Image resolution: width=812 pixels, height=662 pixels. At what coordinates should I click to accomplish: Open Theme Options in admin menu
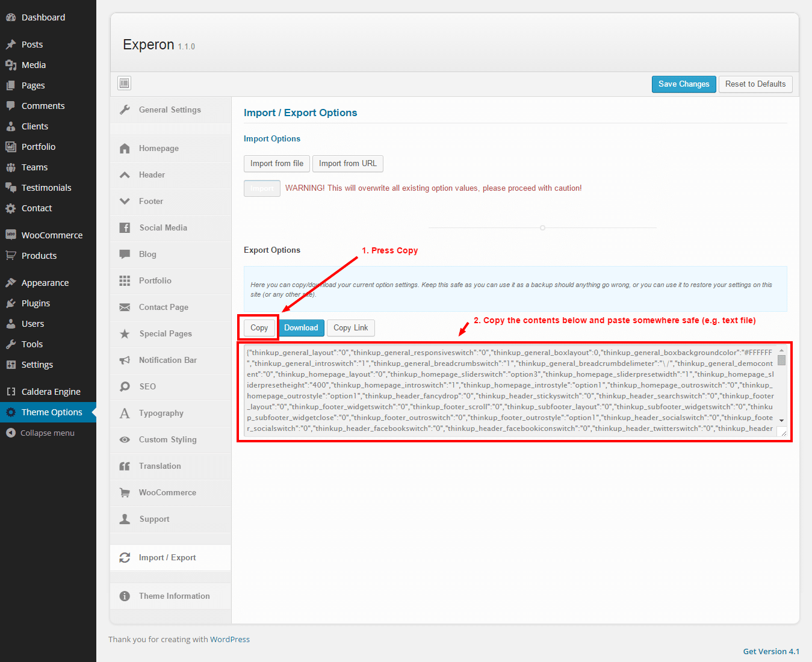tap(48, 412)
